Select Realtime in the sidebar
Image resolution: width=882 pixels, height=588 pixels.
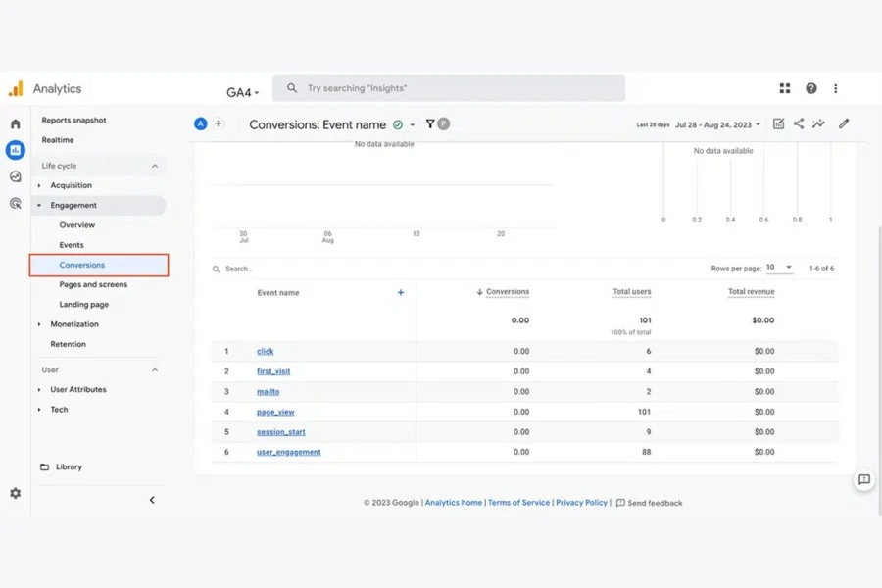pos(57,139)
